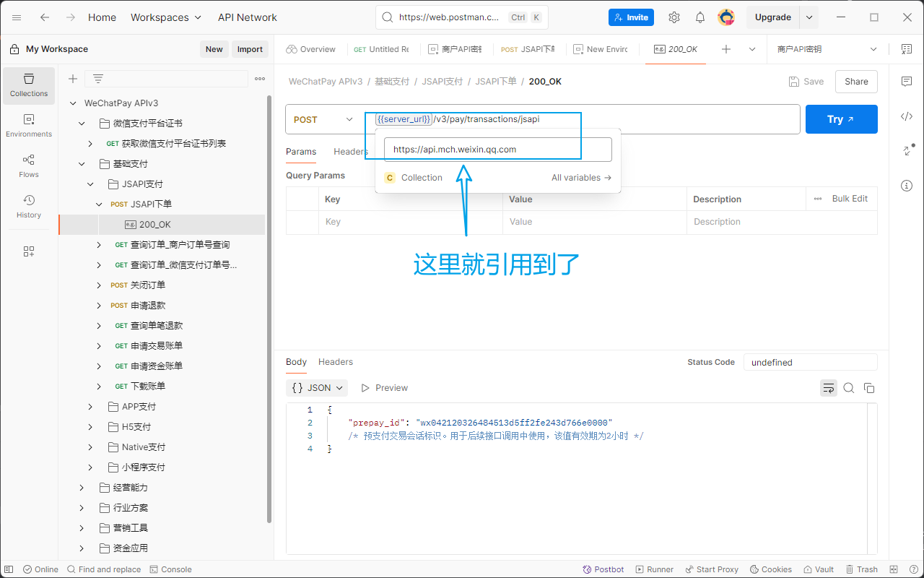Open the notifications bell
The width and height of the screenshot is (924, 578).
pos(700,17)
